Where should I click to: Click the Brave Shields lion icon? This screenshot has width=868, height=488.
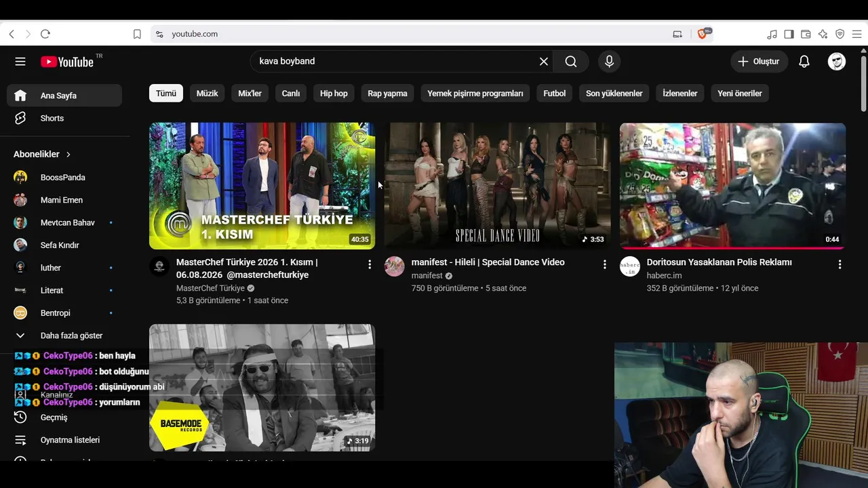[x=703, y=34]
